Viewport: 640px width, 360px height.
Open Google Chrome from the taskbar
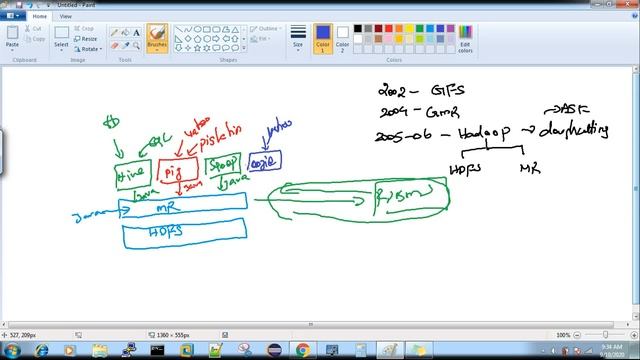point(303,350)
